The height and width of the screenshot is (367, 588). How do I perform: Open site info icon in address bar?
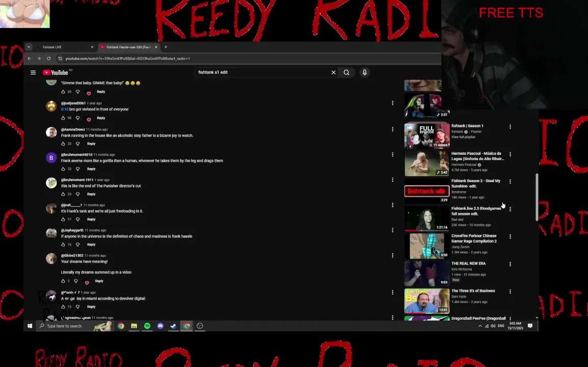pyautogui.click(x=60, y=59)
